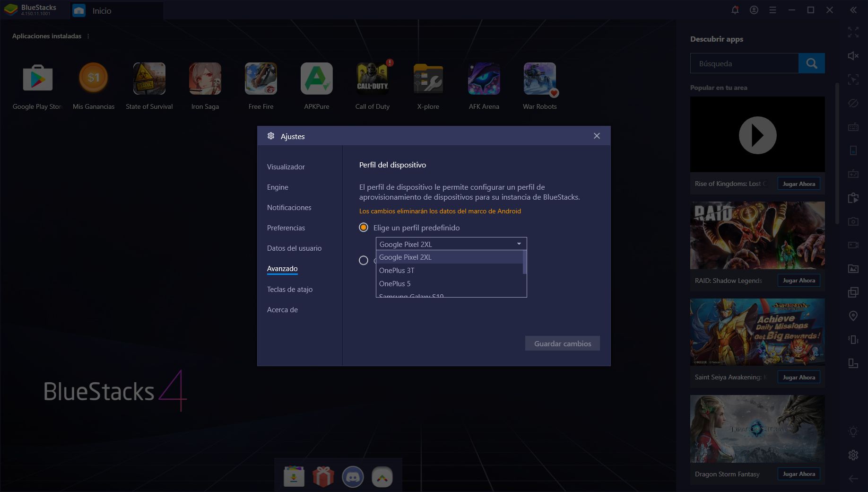Click the back arrow in side toolbar
This screenshot has height=492, width=868.
point(853,479)
